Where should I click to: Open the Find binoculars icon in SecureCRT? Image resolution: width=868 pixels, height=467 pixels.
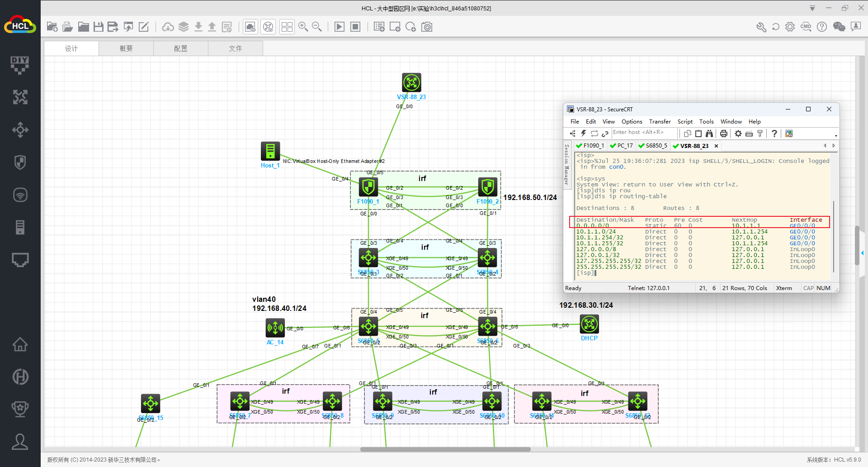coord(709,133)
